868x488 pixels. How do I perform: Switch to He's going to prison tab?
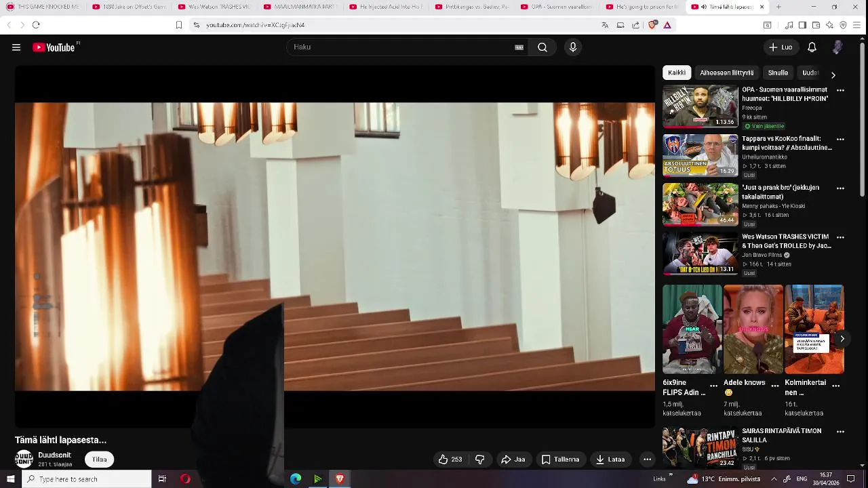point(642,7)
